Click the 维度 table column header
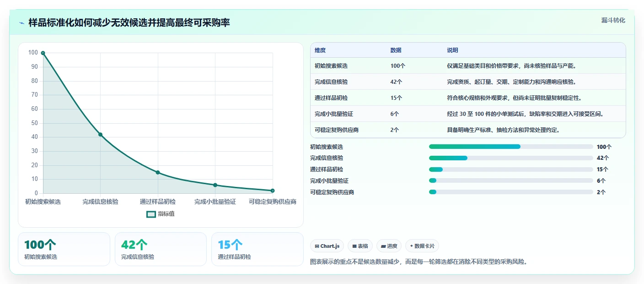Image resolution: width=644 pixels, height=284 pixels. coord(320,50)
